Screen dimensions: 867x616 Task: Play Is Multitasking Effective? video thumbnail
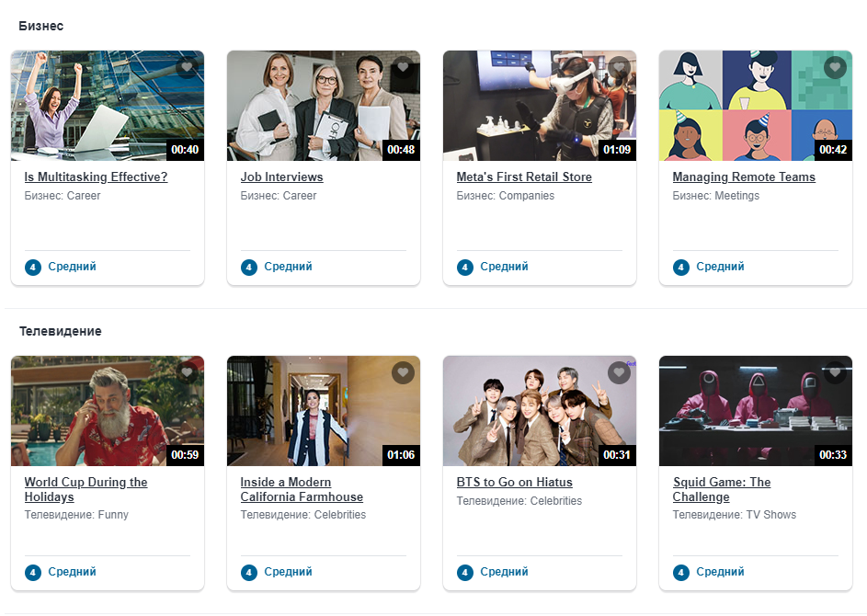(108, 106)
